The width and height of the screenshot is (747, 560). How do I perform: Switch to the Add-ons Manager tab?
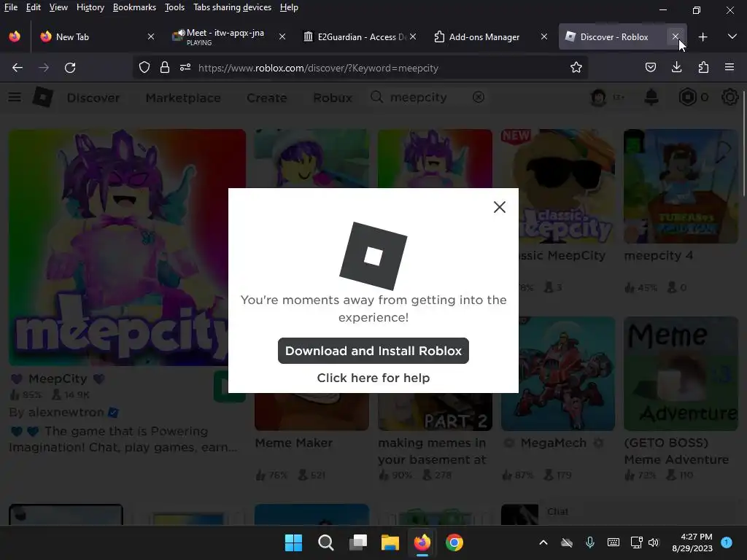click(x=489, y=36)
